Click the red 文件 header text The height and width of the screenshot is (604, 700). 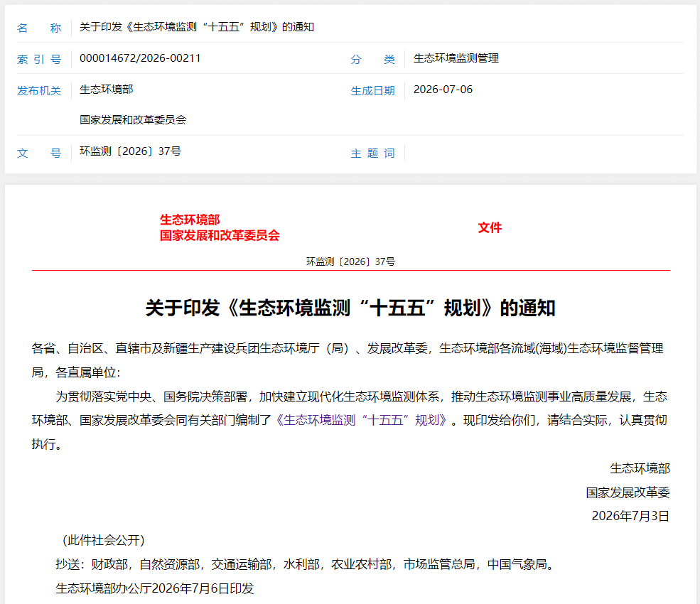[x=490, y=227]
